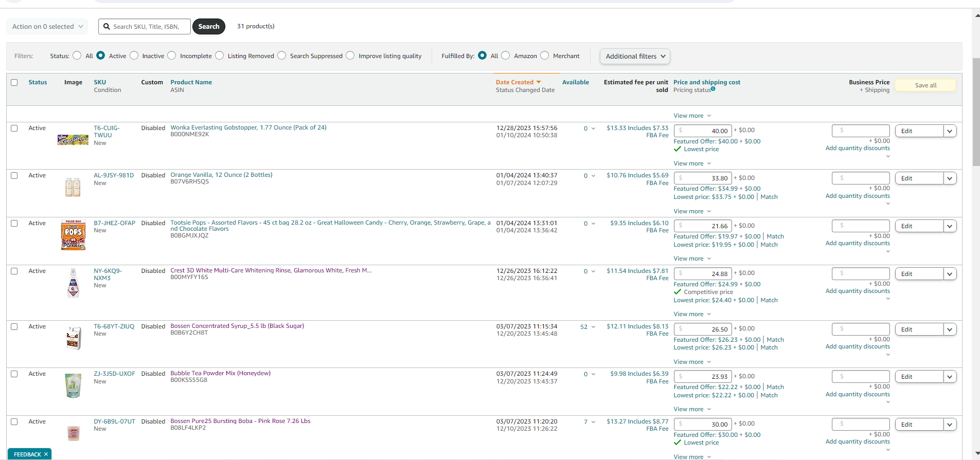
Task: Open the Edit dropdown arrow for Bubble Tea Powder
Action: pyautogui.click(x=950, y=377)
